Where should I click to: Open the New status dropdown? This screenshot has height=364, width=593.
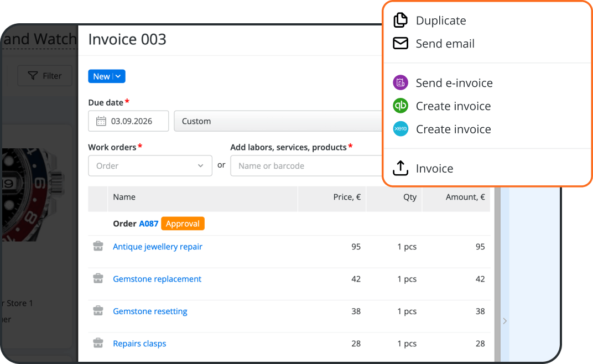click(x=107, y=76)
